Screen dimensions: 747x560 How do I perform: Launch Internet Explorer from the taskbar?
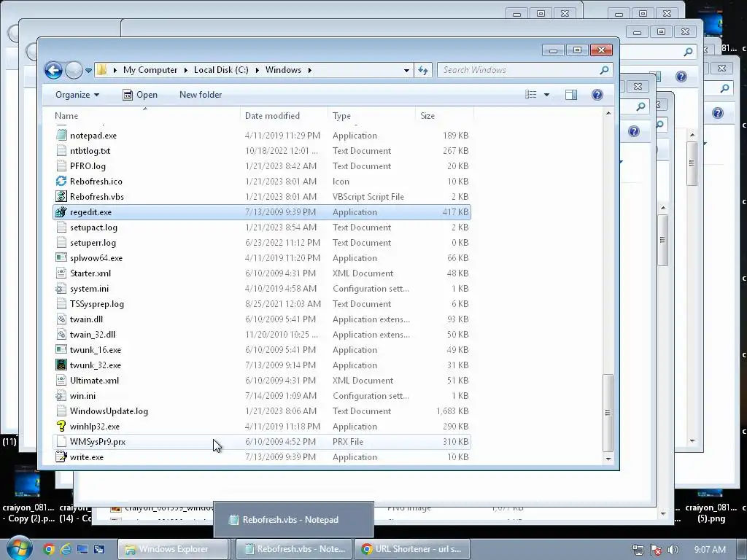pyautogui.click(x=66, y=549)
